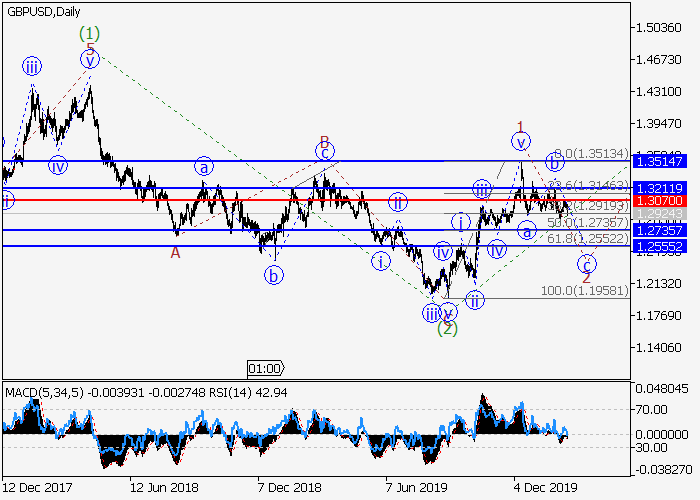Click the 1.35147 blue price tag
Screen dimensions: 700x500
pos(662,161)
